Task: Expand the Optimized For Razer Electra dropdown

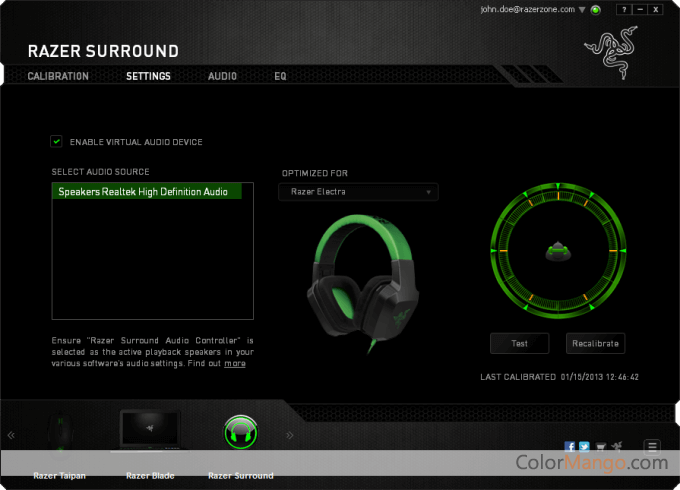Action: coord(358,192)
